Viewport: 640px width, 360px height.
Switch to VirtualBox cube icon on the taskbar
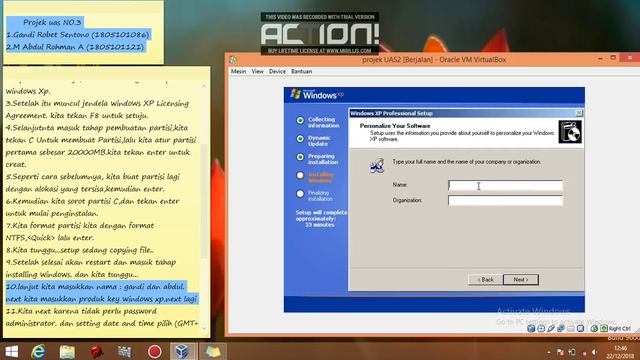pos(182,351)
